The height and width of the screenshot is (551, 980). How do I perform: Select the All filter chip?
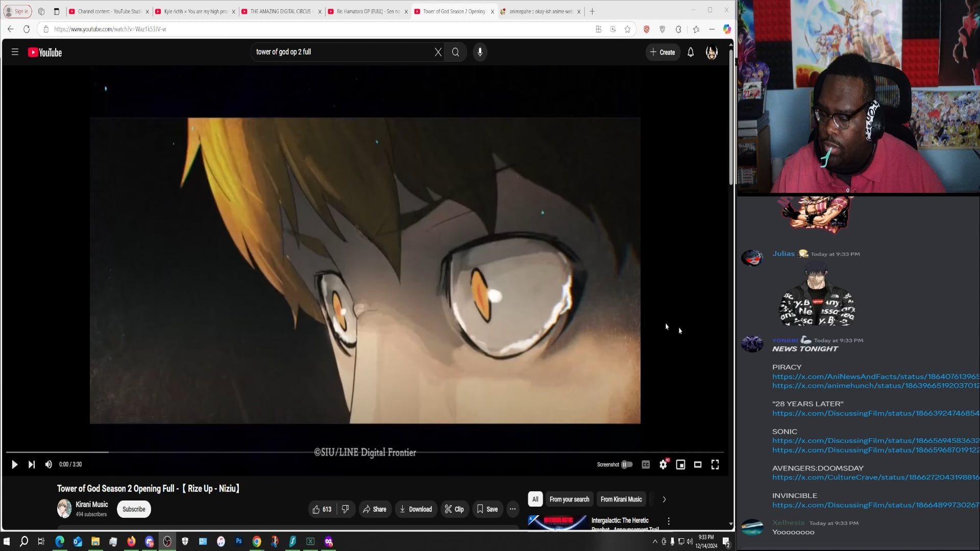[x=535, y=499]
